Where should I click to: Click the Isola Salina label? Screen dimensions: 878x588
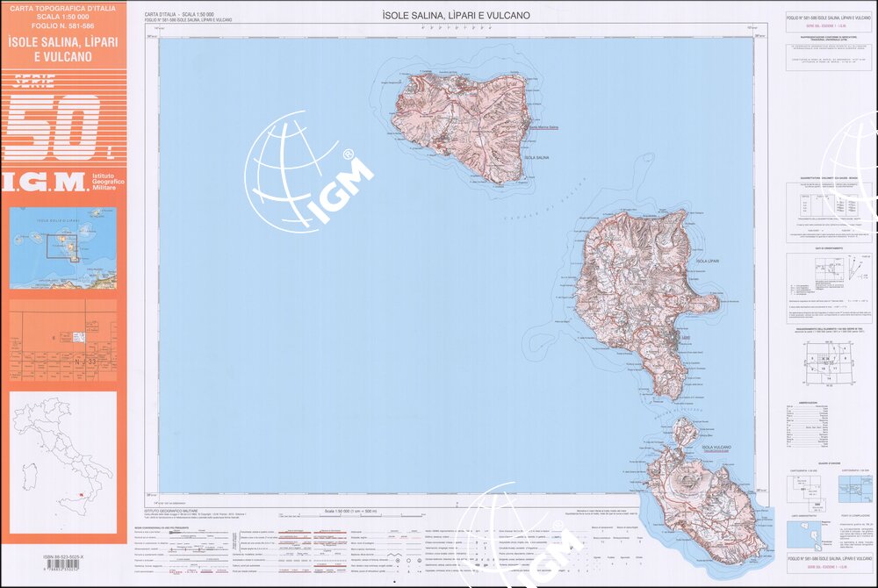pyautogui.click(x=536, y=157)
